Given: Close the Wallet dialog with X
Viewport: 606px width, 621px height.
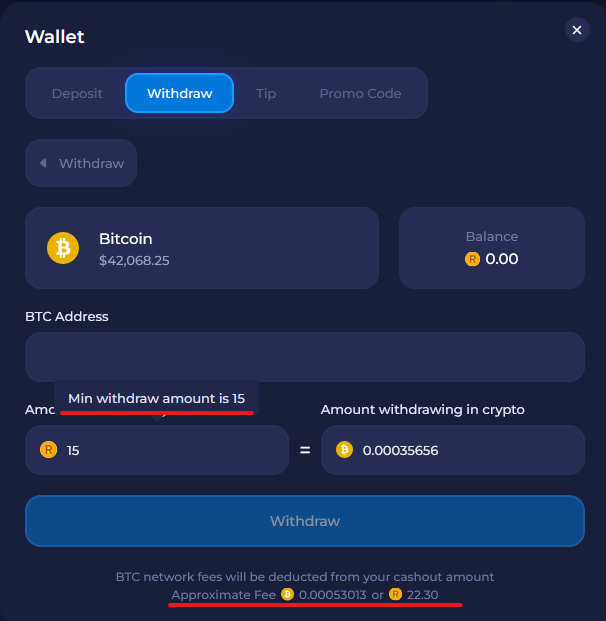Looking at the screenshot, I should (x=577, y=30).
